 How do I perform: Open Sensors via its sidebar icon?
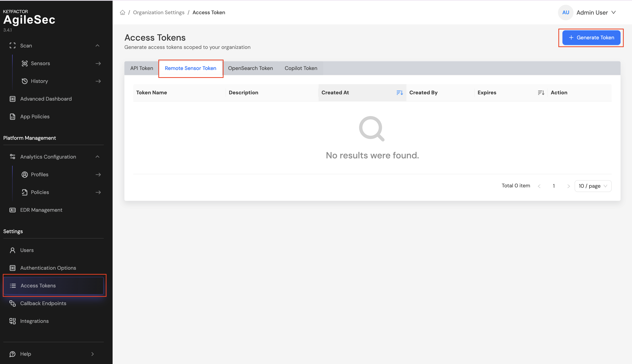click(x=25, y=63)
